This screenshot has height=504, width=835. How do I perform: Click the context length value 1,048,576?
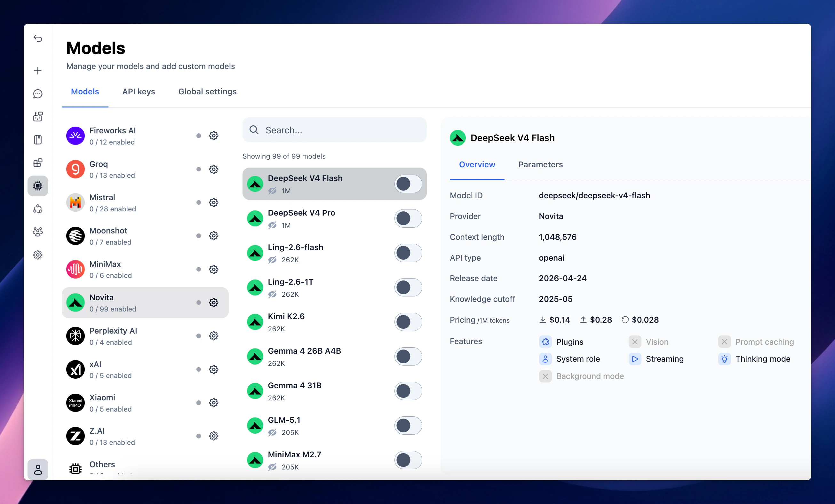click(557, 237)
